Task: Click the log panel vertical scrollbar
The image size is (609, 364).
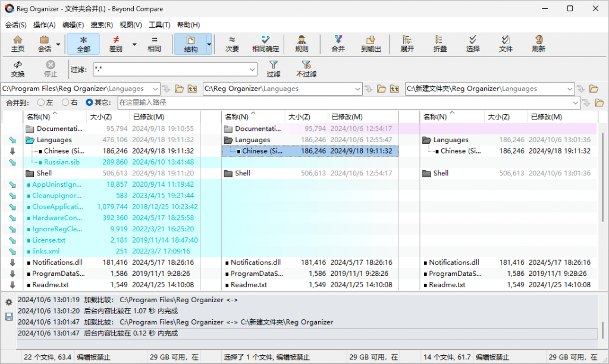Action: click(x=602, y=330)
